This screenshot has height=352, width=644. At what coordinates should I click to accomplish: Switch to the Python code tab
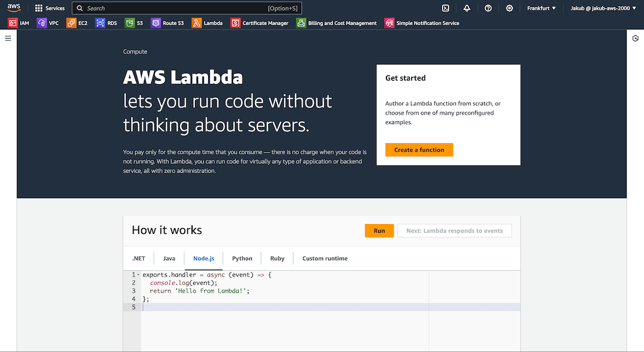click(x=242, y=258)
